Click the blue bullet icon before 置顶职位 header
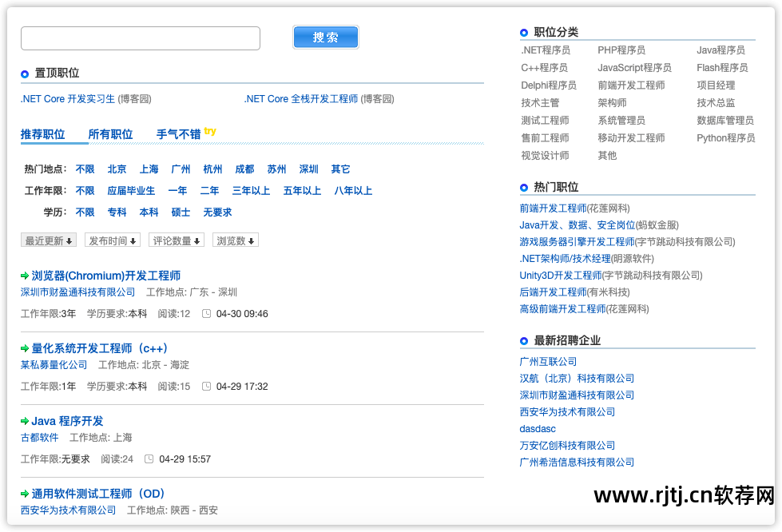The height and width of the screenshot is (532, 782). pyautogui.click(x=25, y=73)
